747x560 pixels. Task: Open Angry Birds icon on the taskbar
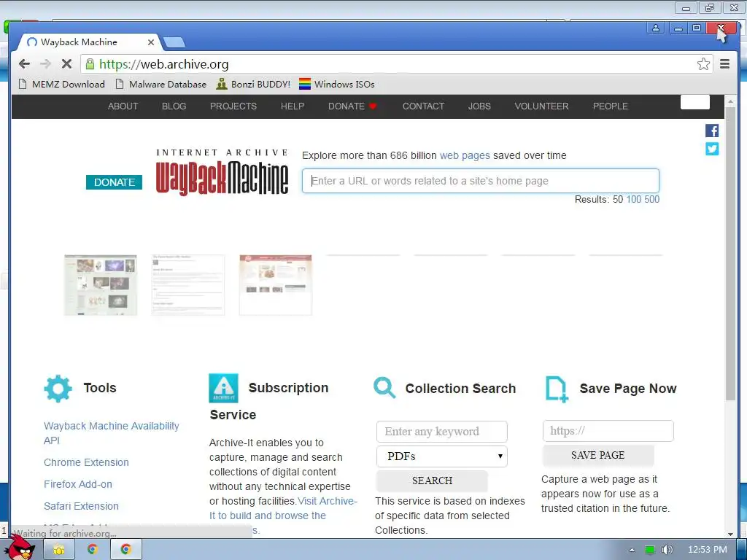pos(21,548)
